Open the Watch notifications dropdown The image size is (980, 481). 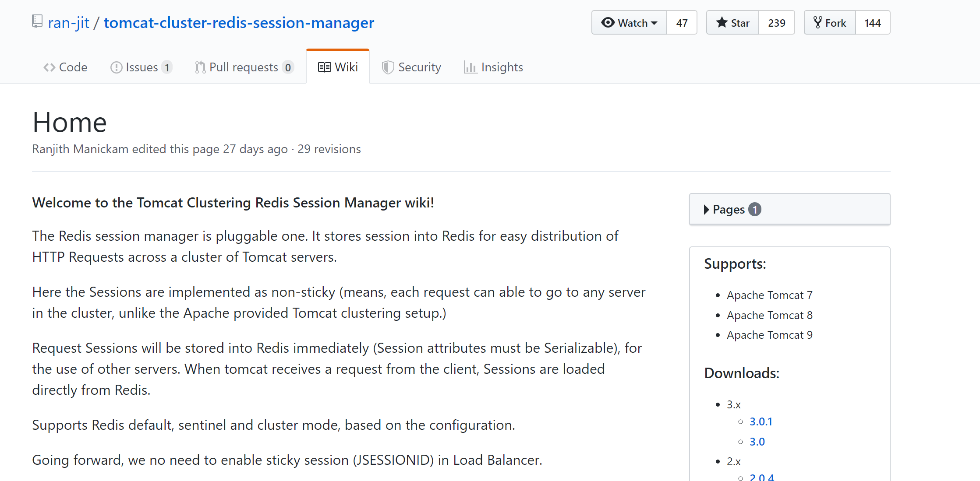tap(629, 23)
